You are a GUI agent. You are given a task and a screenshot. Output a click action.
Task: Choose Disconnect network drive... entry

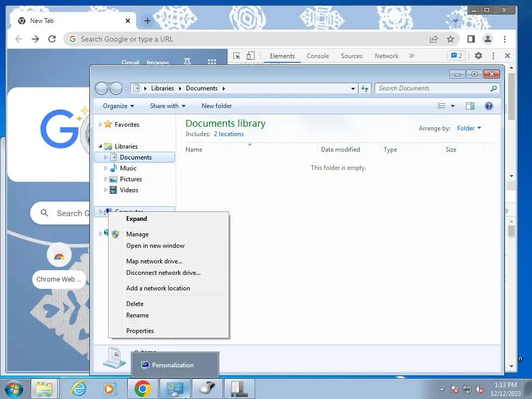[169, 273]
